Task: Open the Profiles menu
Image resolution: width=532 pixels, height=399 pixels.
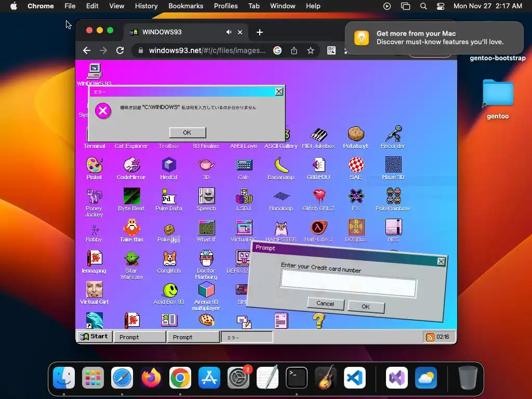Action: pos(225,6)
